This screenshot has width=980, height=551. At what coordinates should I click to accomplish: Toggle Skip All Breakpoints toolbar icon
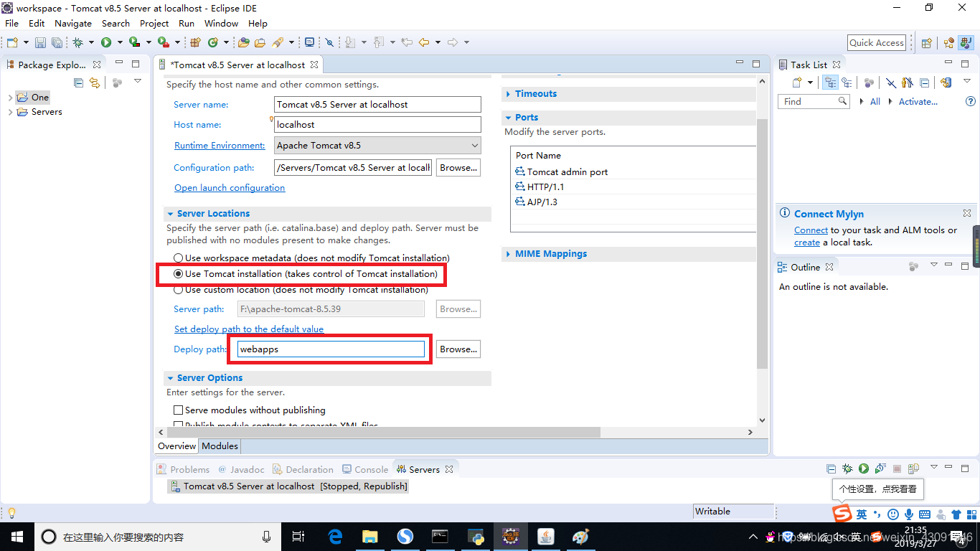[x=329, y=42]
